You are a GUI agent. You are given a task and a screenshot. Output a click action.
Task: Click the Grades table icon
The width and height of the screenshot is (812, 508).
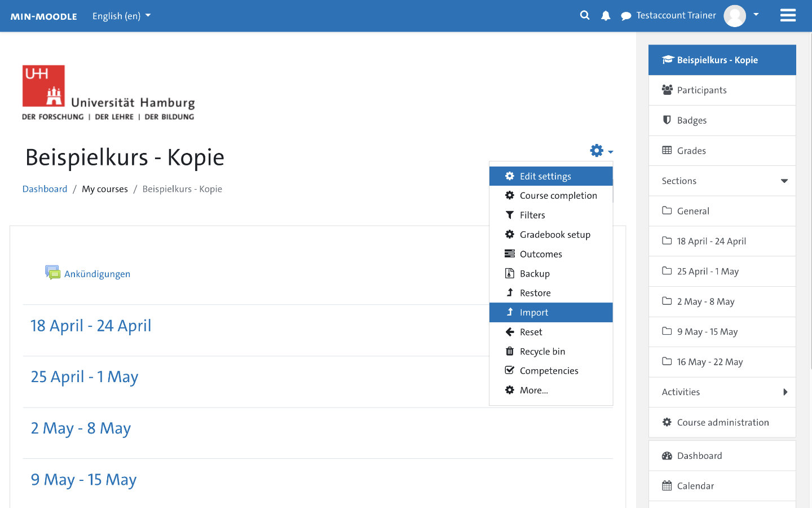tap(667, 150)
